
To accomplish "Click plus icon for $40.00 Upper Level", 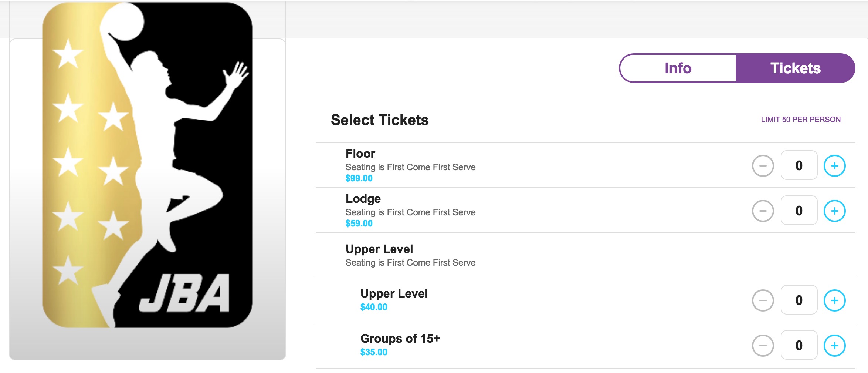I will (x=834, y=300).
